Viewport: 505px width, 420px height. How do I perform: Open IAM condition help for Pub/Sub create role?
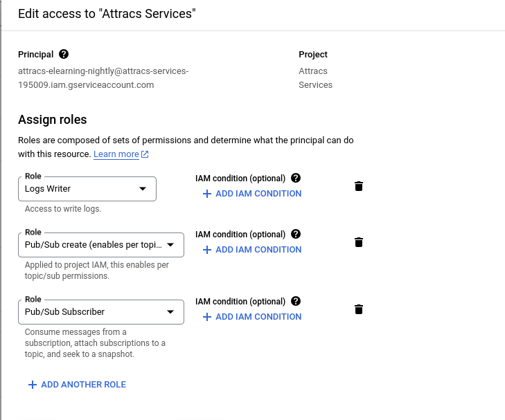(296, 234)
